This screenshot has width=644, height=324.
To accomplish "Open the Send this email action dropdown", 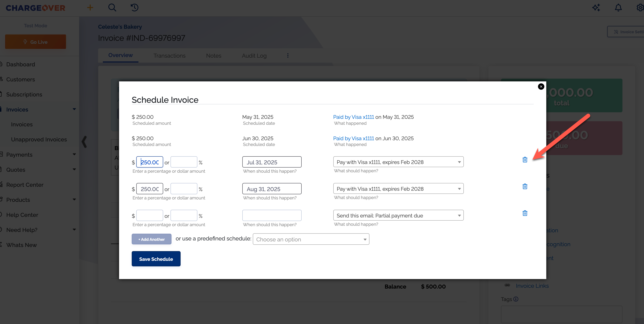I will tap(398, 216).
